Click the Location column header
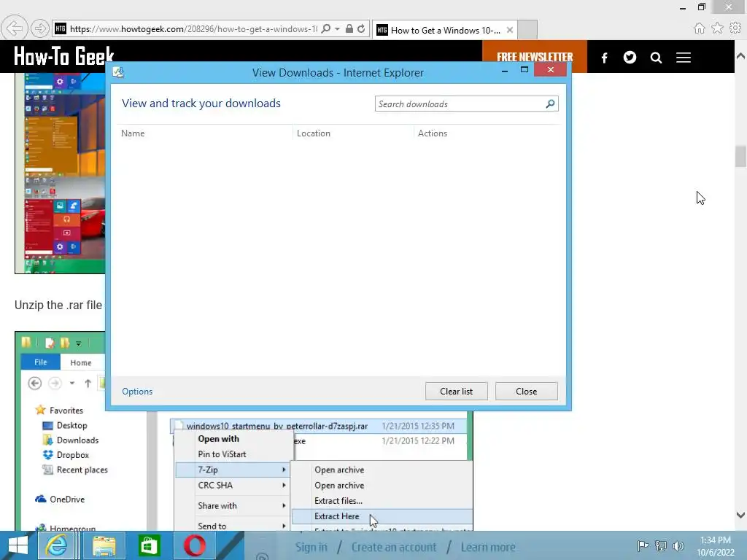Screen dimensions: 747x560 [314, 133]
